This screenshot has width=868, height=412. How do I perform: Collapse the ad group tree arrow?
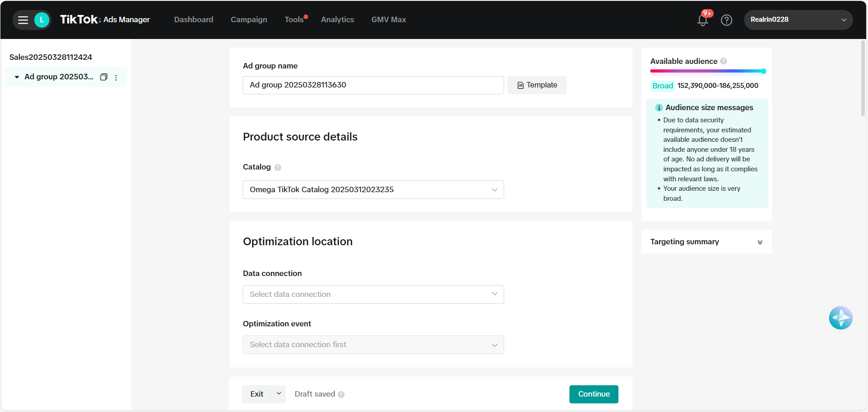click(17, 77)
